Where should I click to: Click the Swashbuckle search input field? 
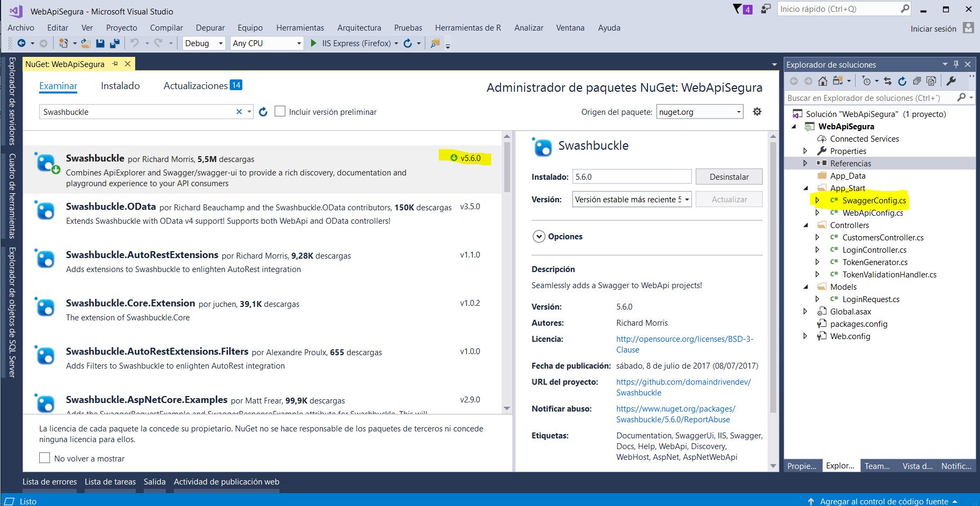click(x=138, y=112)
